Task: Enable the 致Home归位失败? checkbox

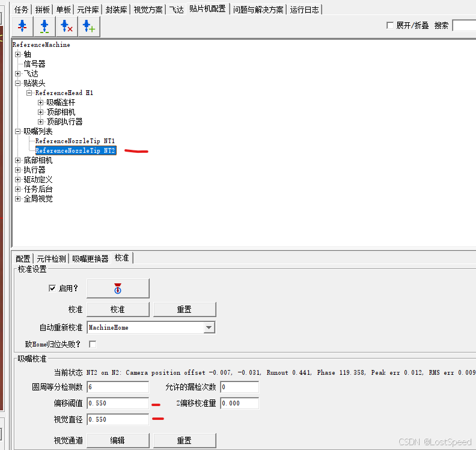Action: click(93, 344)
